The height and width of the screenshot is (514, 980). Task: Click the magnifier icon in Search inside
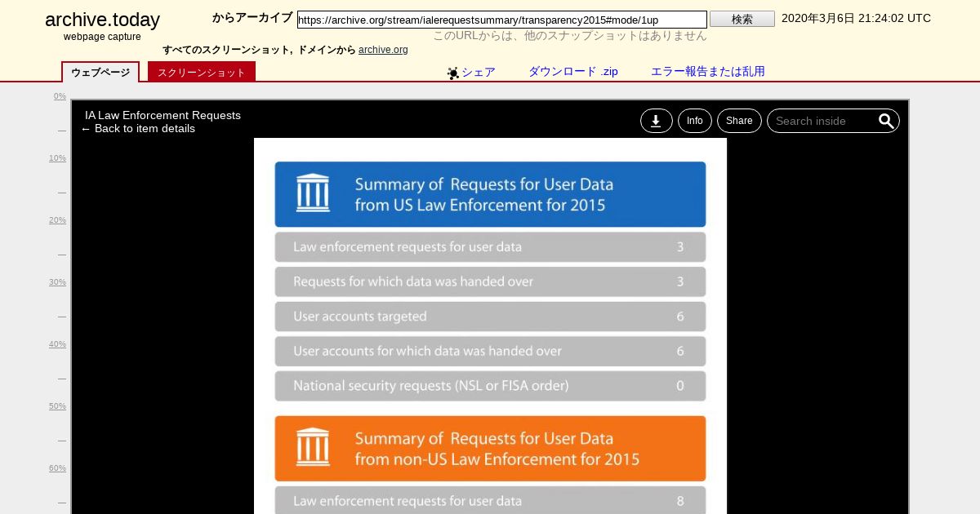coord(886,121)
